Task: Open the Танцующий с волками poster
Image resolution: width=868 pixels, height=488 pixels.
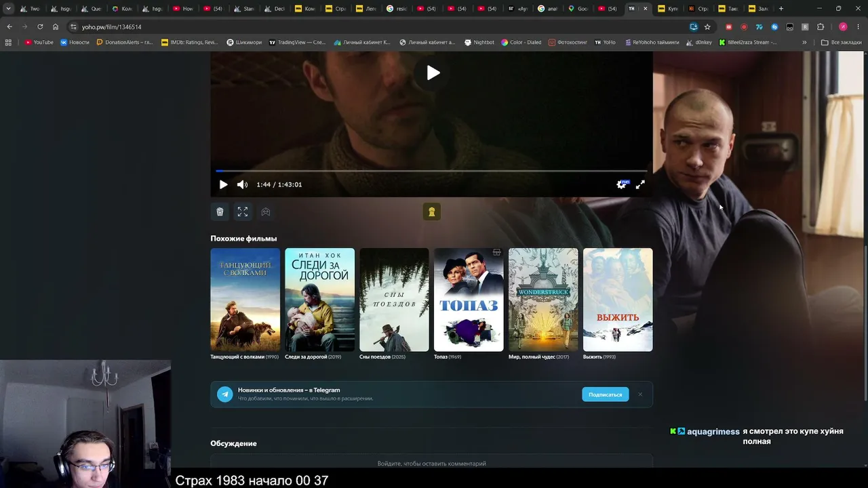Action: (245, 300)
